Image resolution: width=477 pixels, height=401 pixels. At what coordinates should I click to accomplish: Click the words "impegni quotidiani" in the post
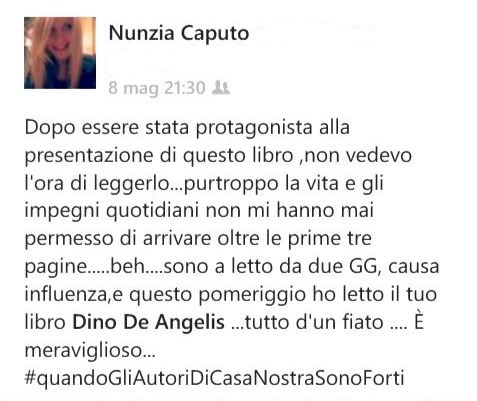(x=112, y=211)
